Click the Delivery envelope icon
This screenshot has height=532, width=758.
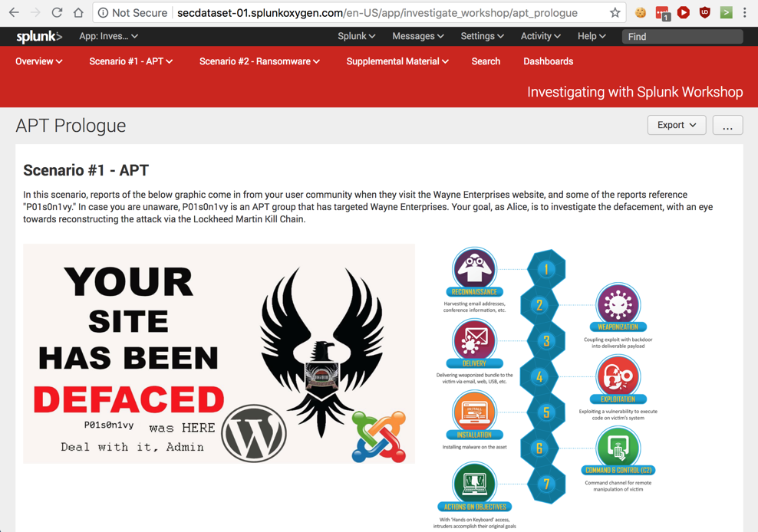click(474, 340)
